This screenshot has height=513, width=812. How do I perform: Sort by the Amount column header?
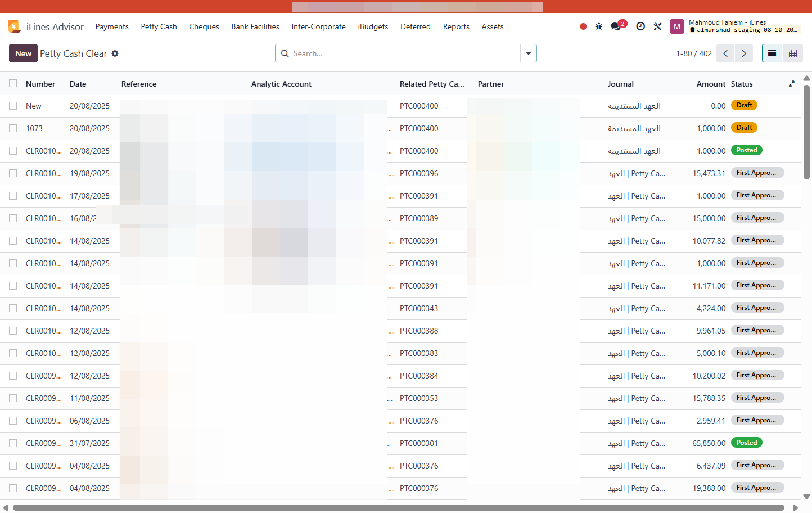tap(711, 84)
